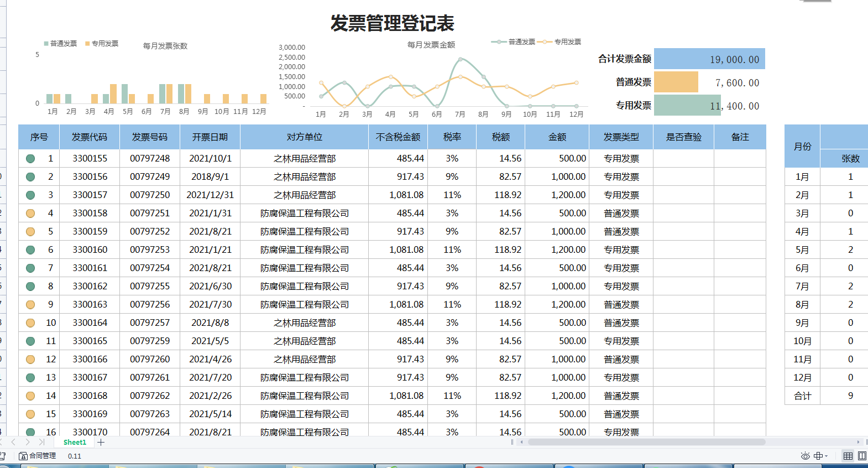Select the 合计 row label in the summary table

pyautogui.click(x=803, y=396)
